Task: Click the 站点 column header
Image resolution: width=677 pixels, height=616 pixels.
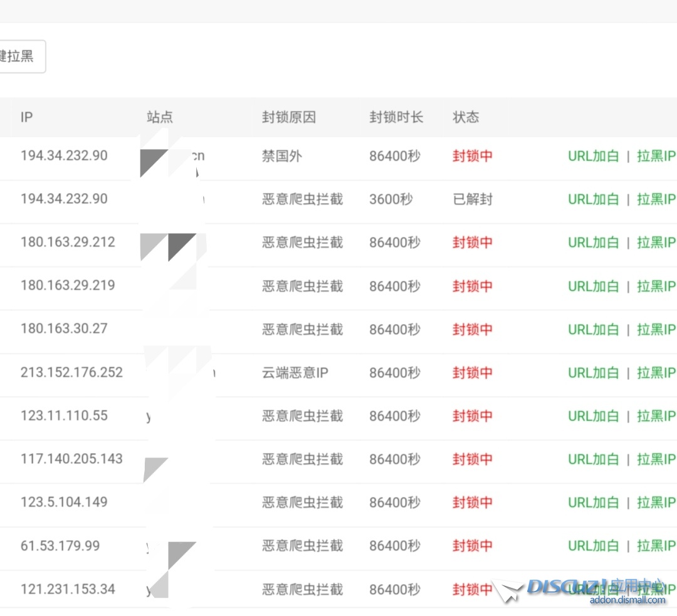Action: click(160, 117)
